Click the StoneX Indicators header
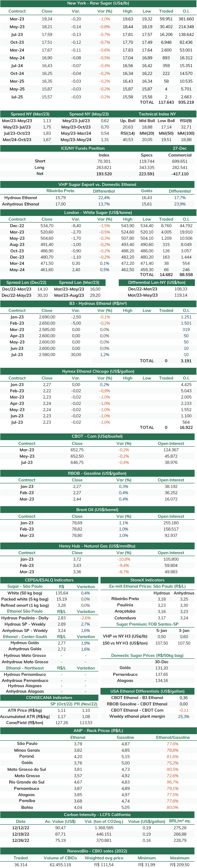This screenshot has height=868, width=197. pos(147,580)
